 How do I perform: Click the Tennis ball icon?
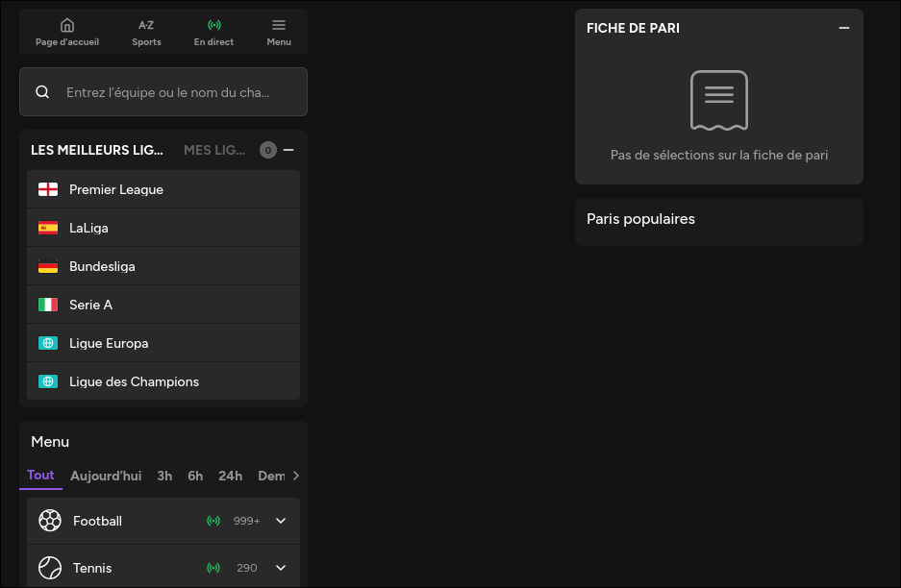click(x=50, y=568)
